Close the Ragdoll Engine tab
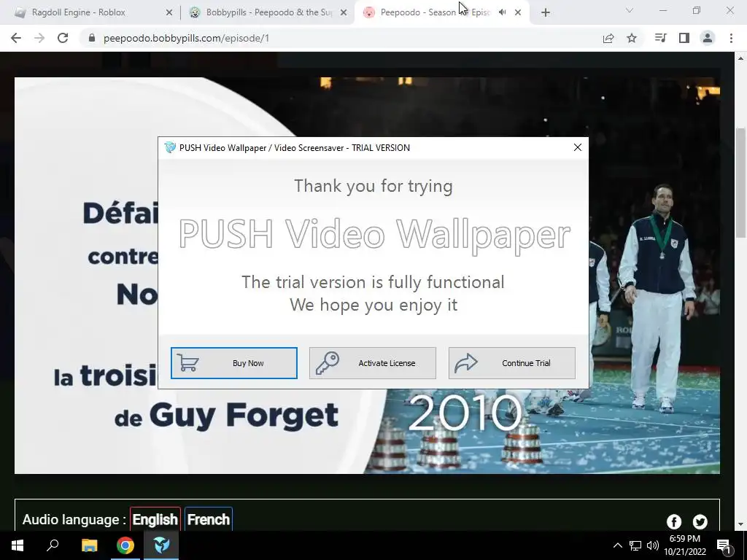Viewport: 747px width, 560px height. tap(169, 13)
